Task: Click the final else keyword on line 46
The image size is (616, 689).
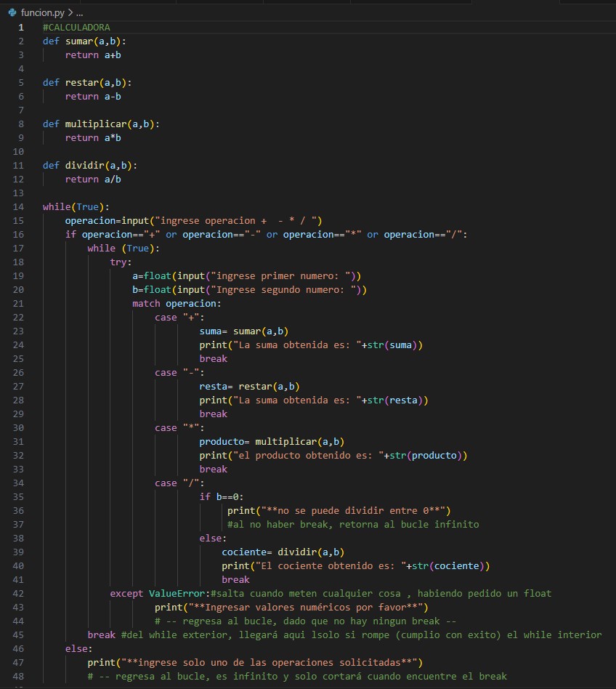Action: click(78, 648)
